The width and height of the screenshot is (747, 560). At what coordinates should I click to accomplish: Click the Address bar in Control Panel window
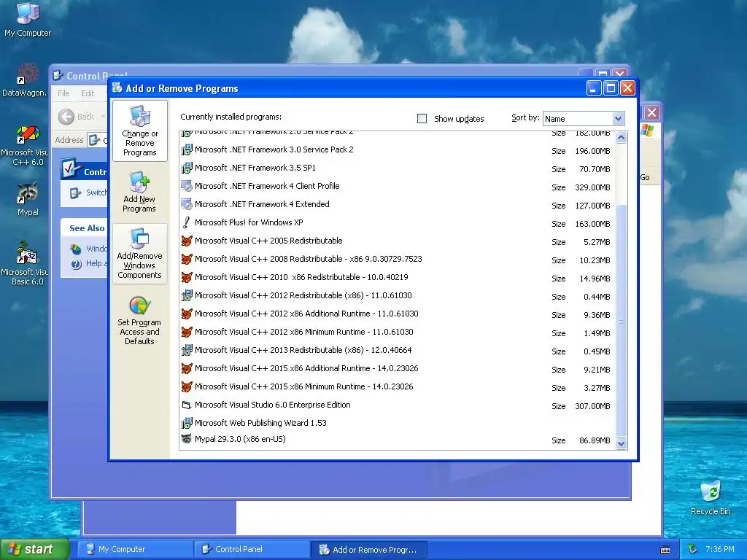pos(98,140)
